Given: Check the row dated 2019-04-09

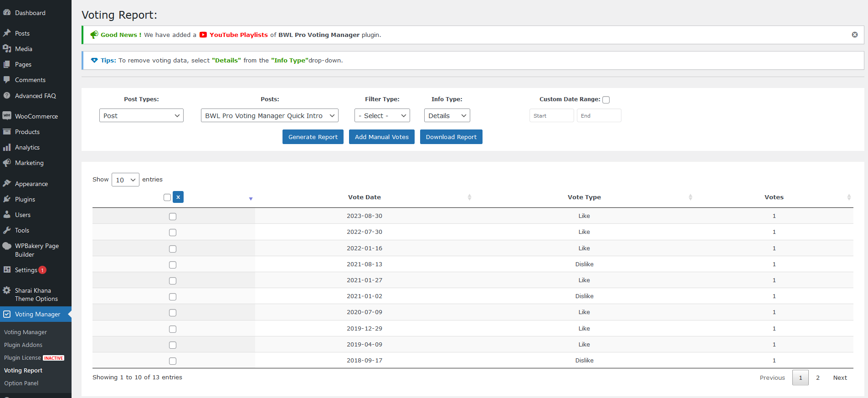Looking at the screenshot, I should pos(173,345).
